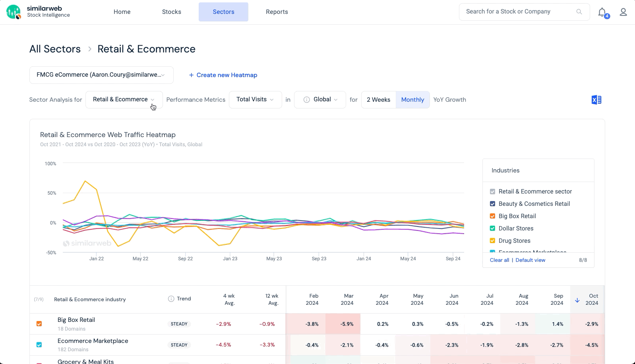The image size is (635, 364).
Task: Click the info icon next to Trend
Action: coord(171,299)
